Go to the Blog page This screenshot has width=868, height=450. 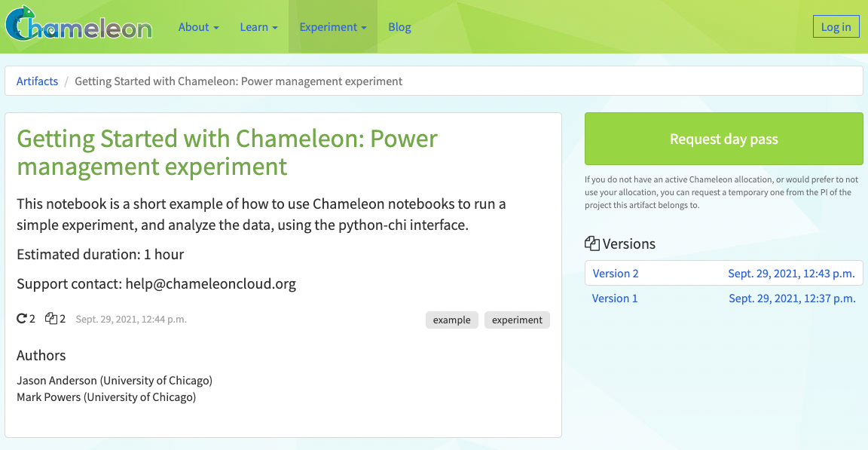[399, 27]
